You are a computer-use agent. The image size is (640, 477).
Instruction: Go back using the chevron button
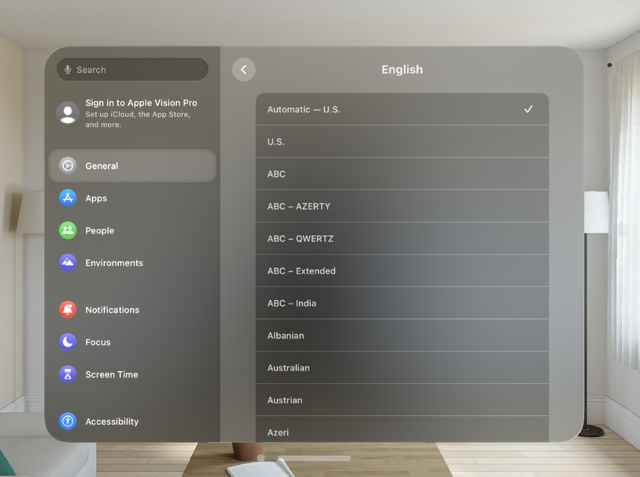244,70
